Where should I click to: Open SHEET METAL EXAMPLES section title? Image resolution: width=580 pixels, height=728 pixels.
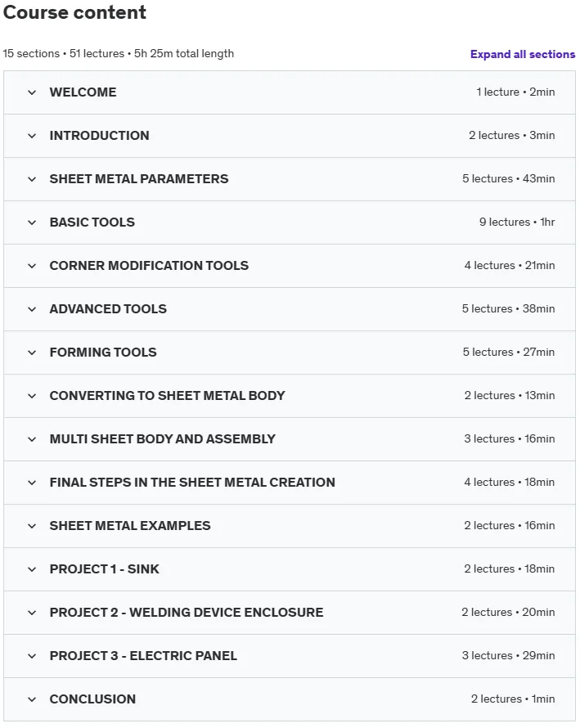point(130,526)
